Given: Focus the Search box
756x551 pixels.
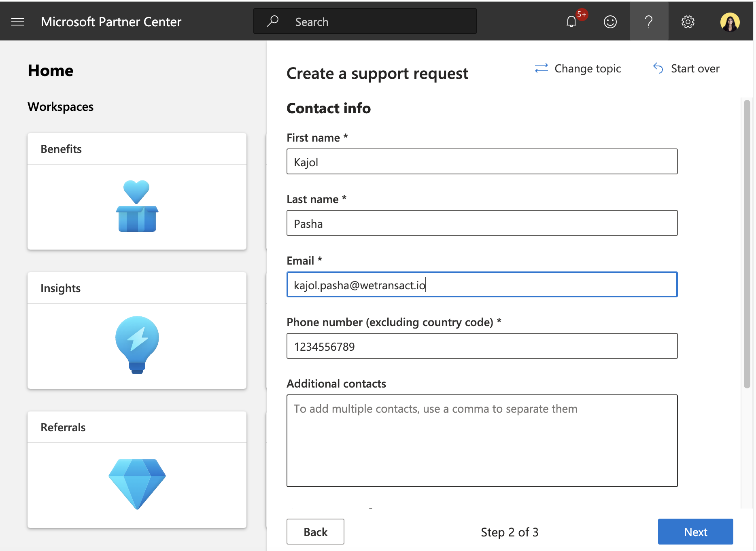Looking at the screenshot, I should tap(365, 21).
